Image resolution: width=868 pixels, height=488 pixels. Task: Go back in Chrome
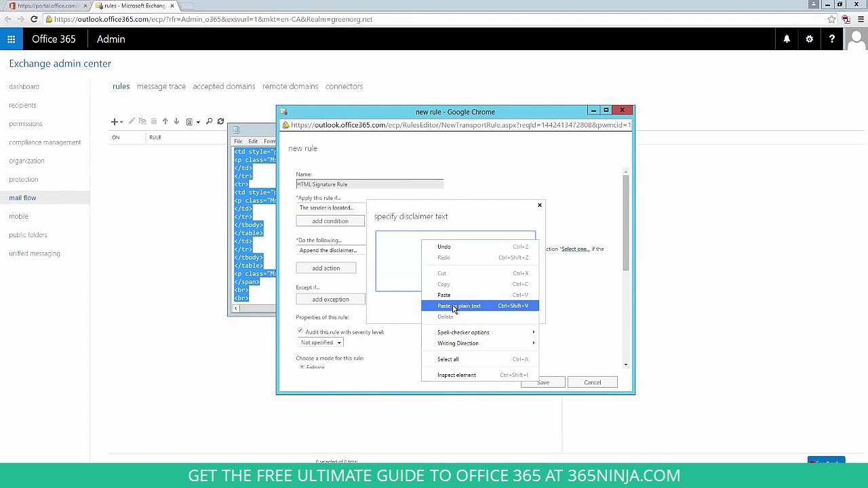8,19
